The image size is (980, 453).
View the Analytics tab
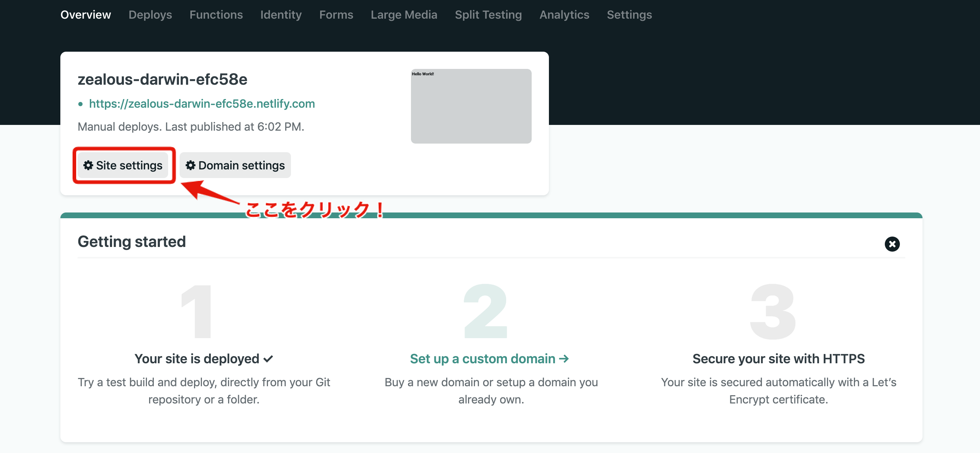click(x=564, y=15)
